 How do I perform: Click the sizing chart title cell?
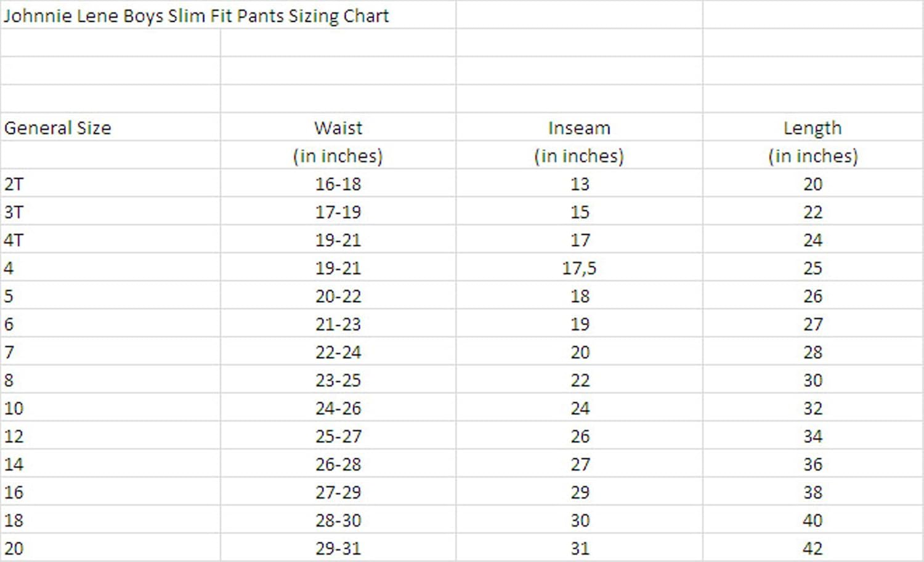tap(196, 15)
